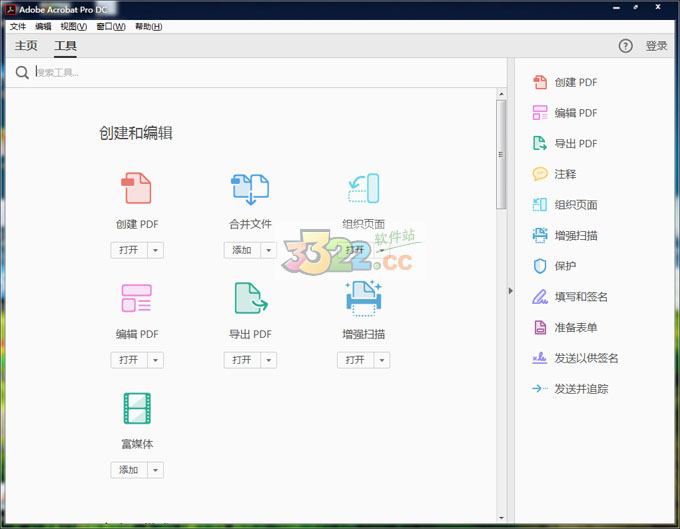Open the help question mark icon
680x529 pixels.
(625, 46)
